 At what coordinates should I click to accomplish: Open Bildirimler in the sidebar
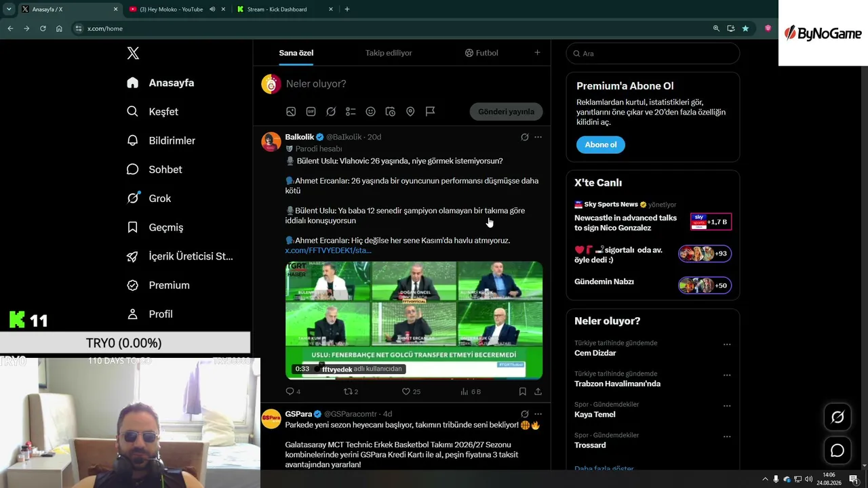point(161,141)
